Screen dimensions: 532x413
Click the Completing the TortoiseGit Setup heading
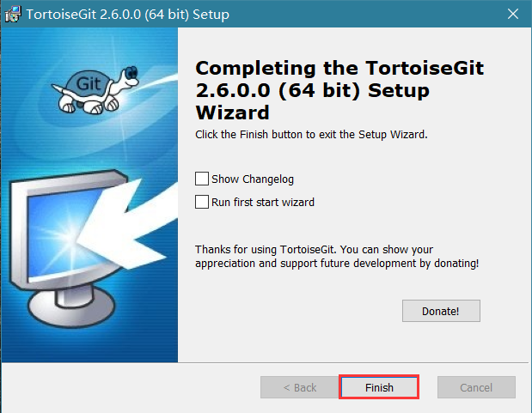point(314,90)
